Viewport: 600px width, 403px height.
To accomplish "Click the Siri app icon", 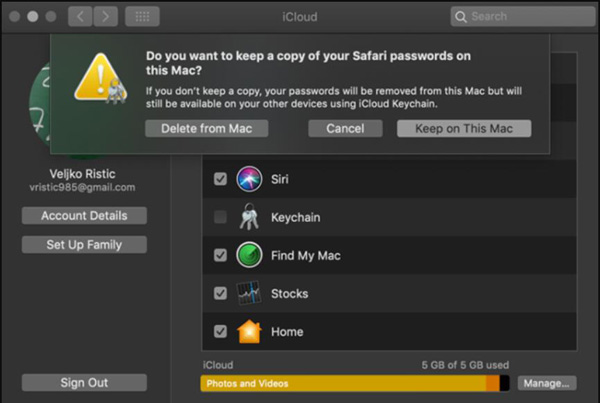I will pyautogui.click(x=249, y=179).
